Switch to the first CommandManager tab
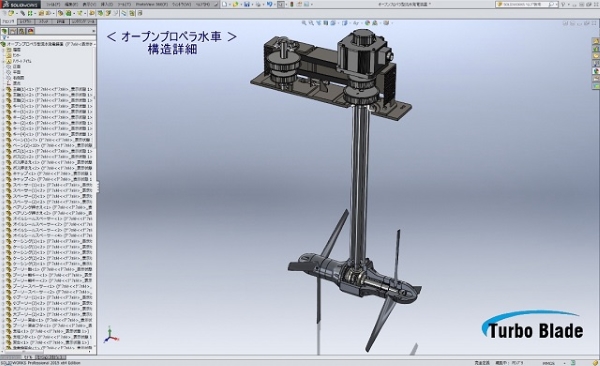 8,22
